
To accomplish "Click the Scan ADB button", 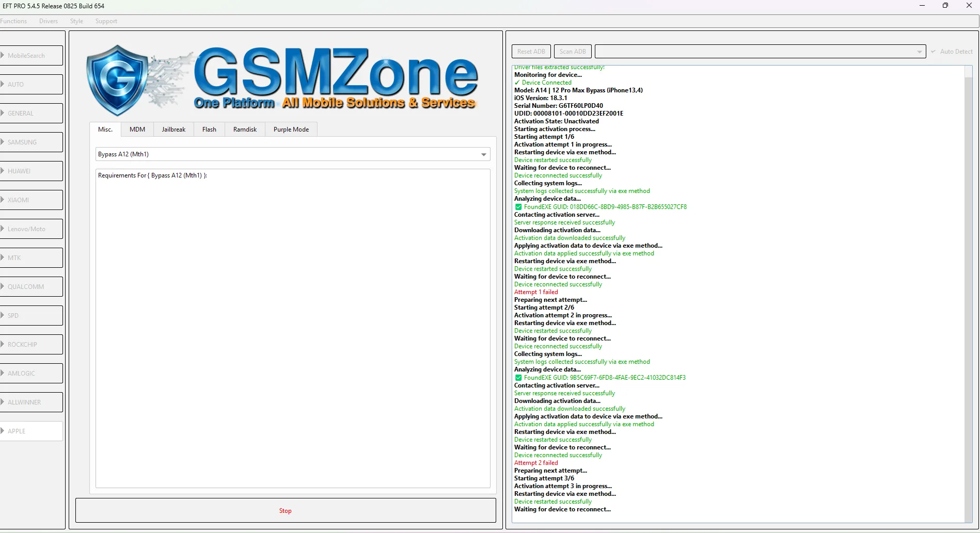I will click(x=573, y=52).
